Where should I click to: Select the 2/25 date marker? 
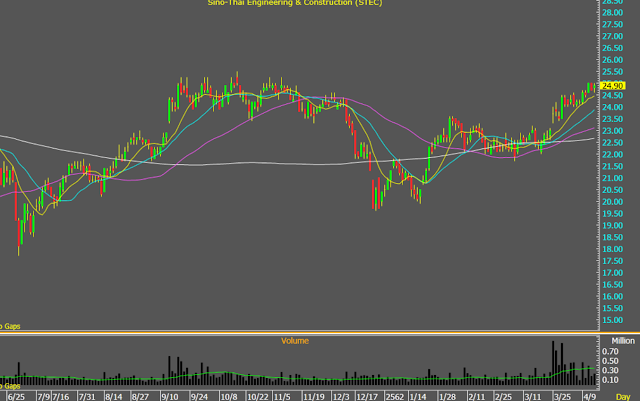(503, 397)
